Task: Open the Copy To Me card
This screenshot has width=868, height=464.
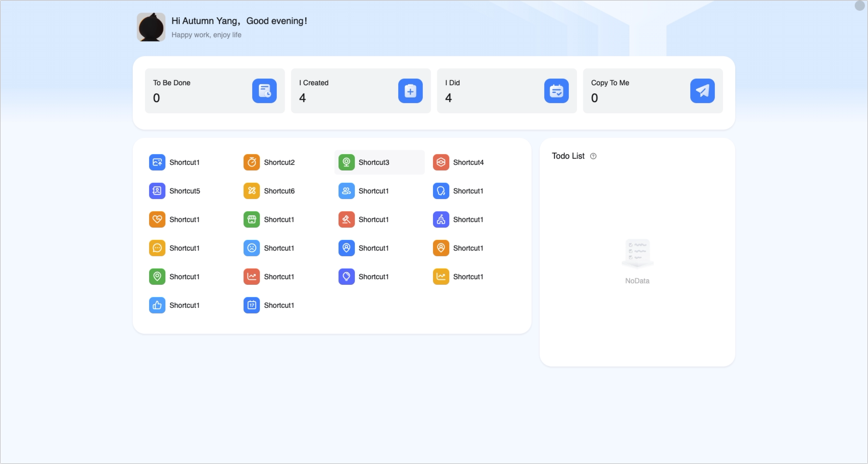Action: tap(653, 91)
